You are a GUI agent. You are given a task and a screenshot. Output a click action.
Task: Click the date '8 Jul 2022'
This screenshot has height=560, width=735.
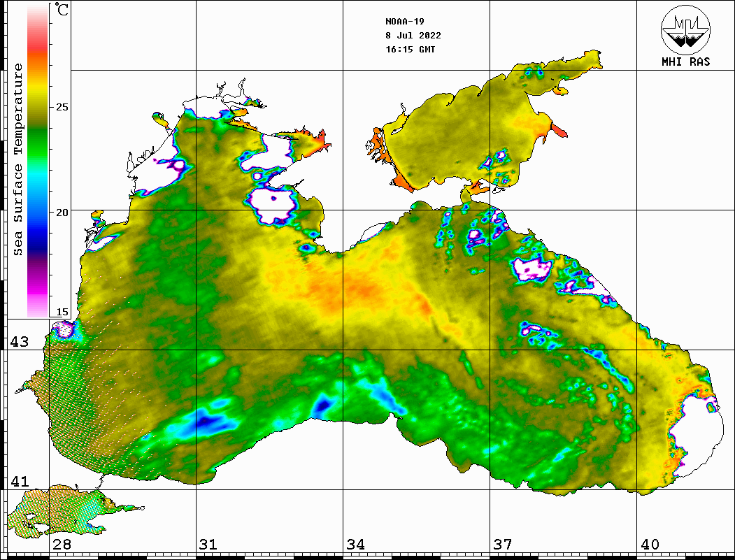[x=413, y=36]
